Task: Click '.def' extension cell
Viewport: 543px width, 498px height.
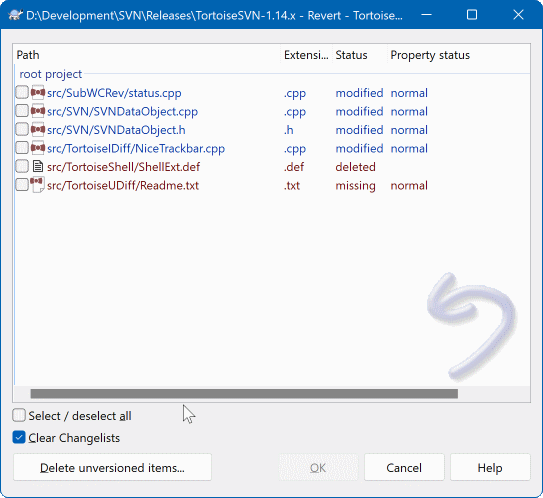Action: coord(294,167)
